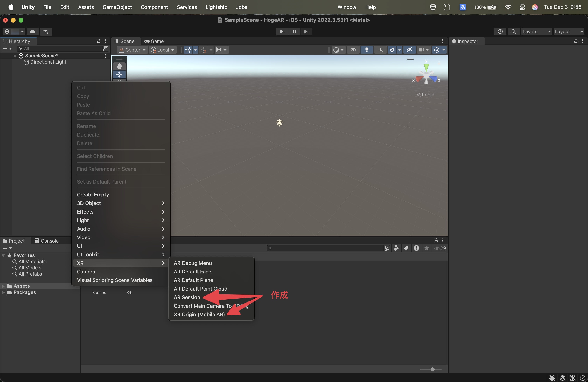Switch to the Console tab

click(x=47, y=241)
